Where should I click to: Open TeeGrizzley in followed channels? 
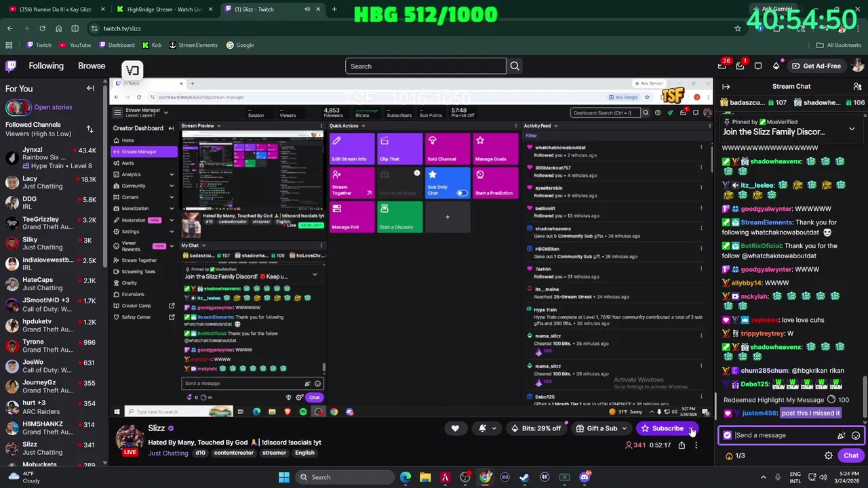coord(52,224)
